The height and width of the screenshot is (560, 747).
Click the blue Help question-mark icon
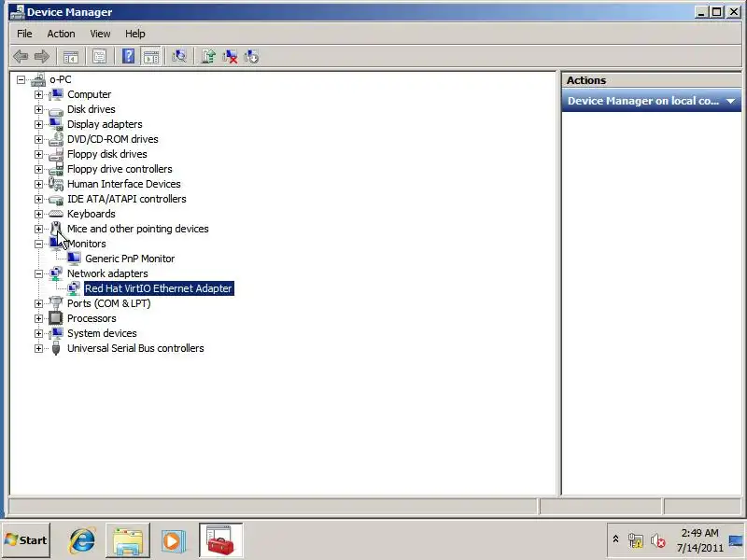click(x=128, y=57)
